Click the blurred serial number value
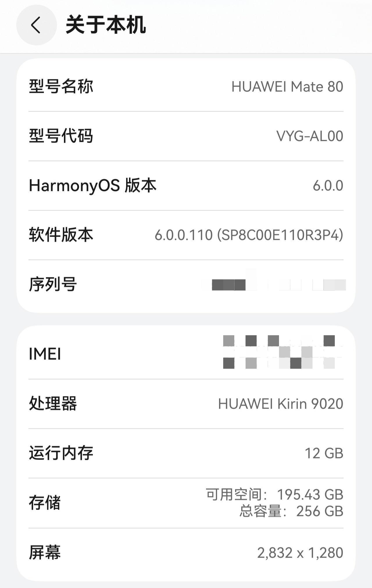Viewport: 372px width, 588px height. [x=273, y=284]
